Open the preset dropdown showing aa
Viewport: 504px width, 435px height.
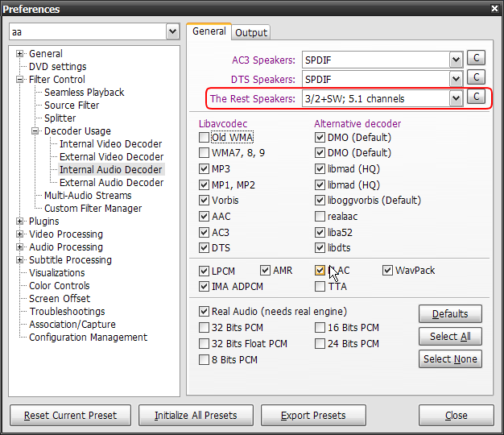pyautogui.click(x=172, y=31)
